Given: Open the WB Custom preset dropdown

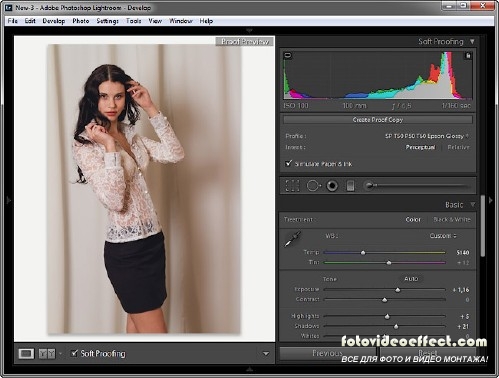Looking at the screenshot, I should 443,236.
